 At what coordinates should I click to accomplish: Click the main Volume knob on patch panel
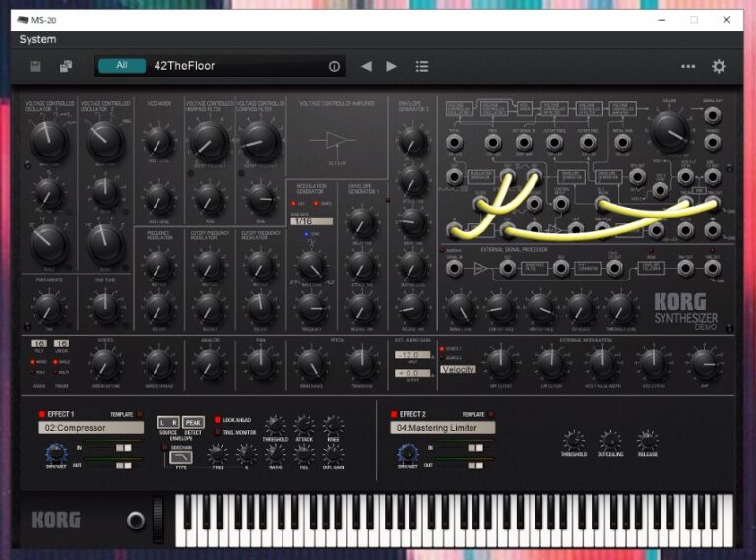point(669,130)
